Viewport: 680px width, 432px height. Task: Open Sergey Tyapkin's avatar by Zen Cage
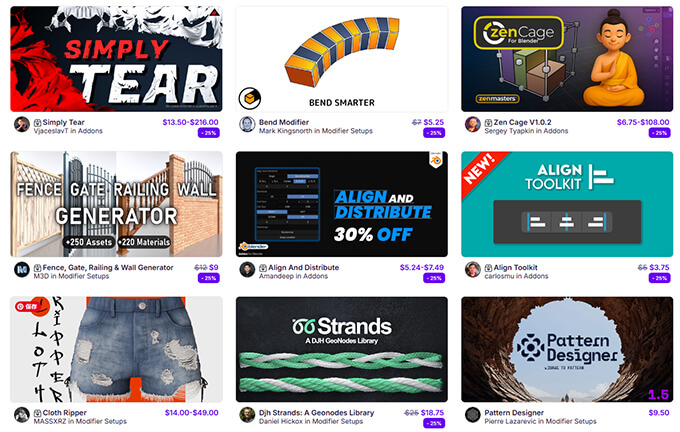(473, 124)
